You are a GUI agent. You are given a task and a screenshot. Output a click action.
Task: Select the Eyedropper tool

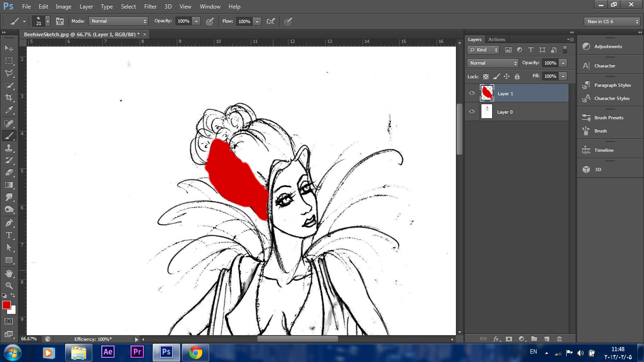click(x=9, y=110)
